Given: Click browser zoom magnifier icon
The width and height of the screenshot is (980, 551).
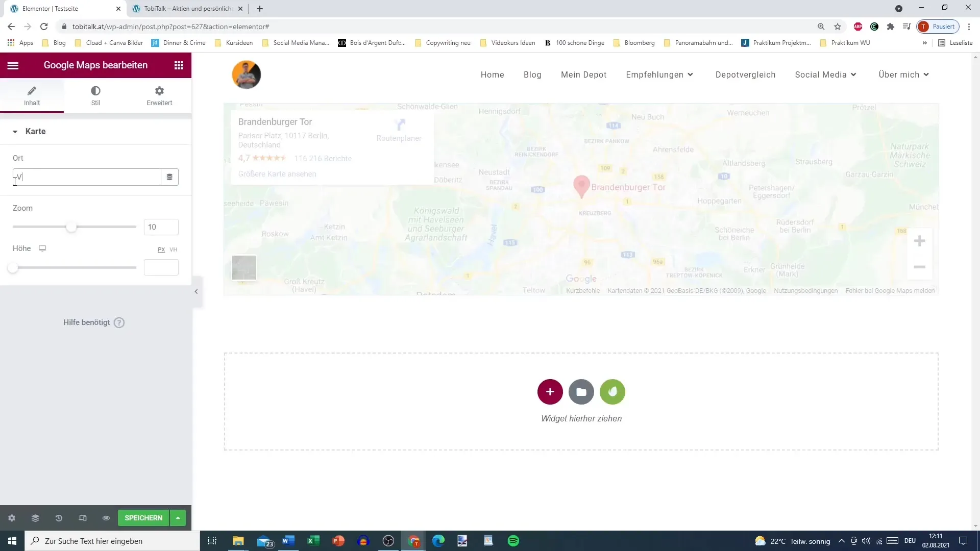Looking at the screenshot, I should coord(821,27).
